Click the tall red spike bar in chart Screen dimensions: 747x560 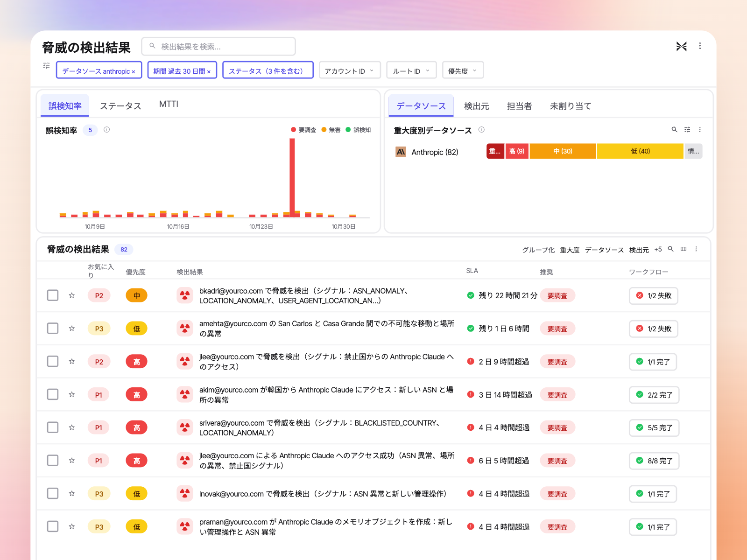pyautogui.click(x=292, y=177)
